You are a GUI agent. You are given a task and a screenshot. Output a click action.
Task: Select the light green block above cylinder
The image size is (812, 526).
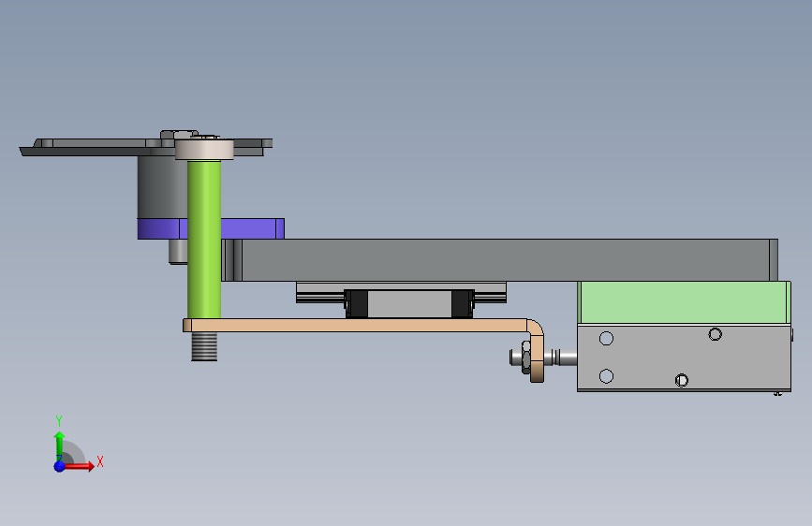click(x=684, y=303)
